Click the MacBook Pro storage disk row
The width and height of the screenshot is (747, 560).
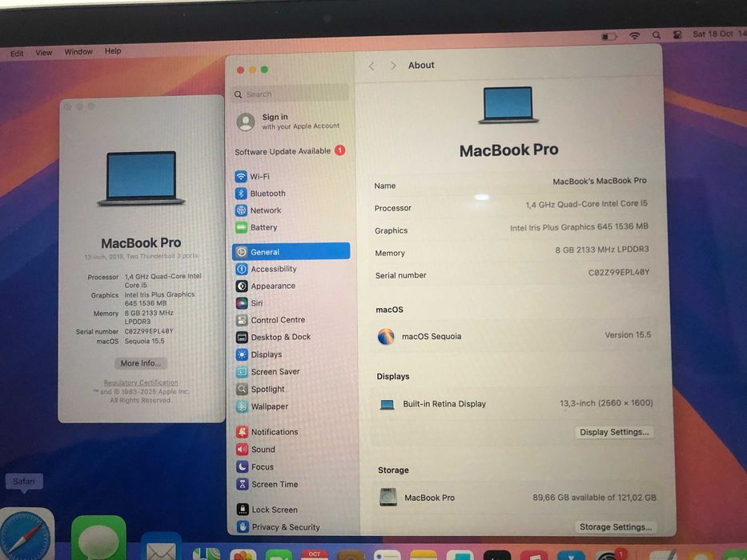pos(518,498)
